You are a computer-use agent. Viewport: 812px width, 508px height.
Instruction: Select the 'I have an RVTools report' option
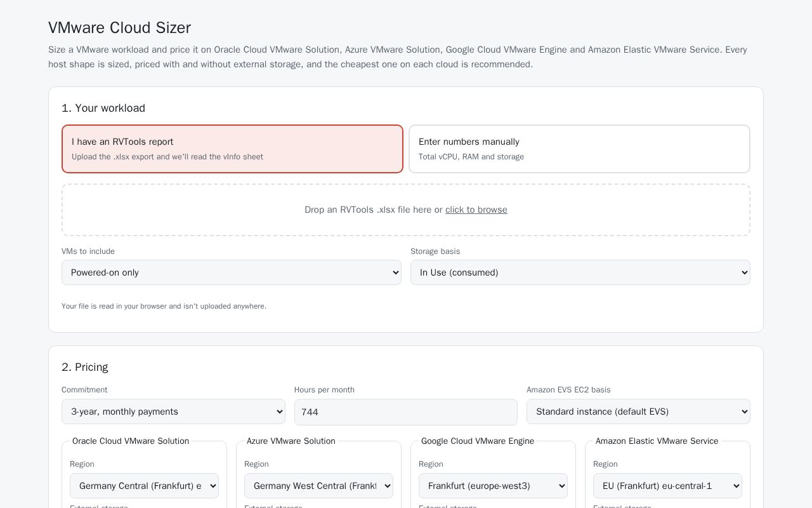(x=232, y=149)
